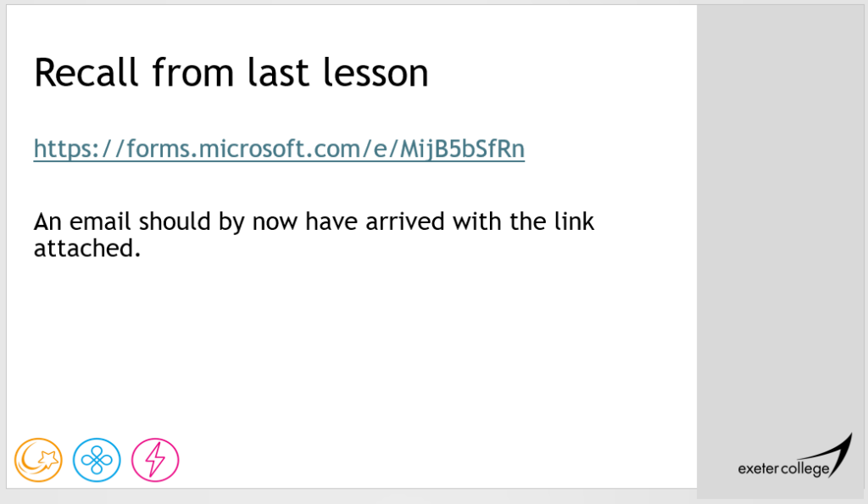The height and width of the screenshot is (504, 868).
Task: Click the word 'link' in the body text
Action: pos(572,222)
